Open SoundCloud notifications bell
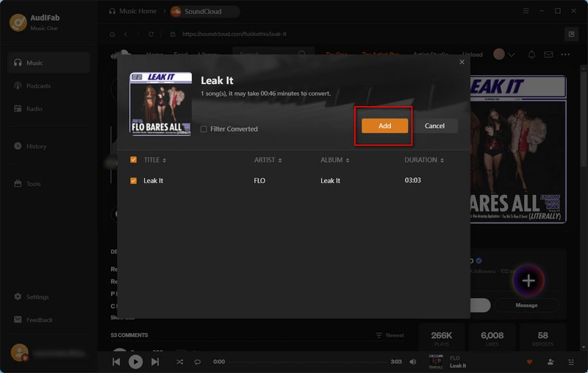This screenshot has height=373, width=588. [531, 54]
